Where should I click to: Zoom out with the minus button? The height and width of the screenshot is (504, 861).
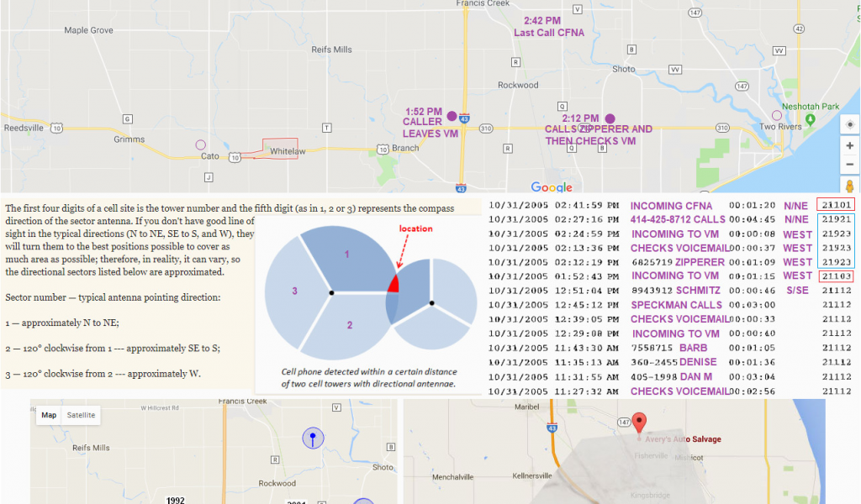click(x=849, y=164)
